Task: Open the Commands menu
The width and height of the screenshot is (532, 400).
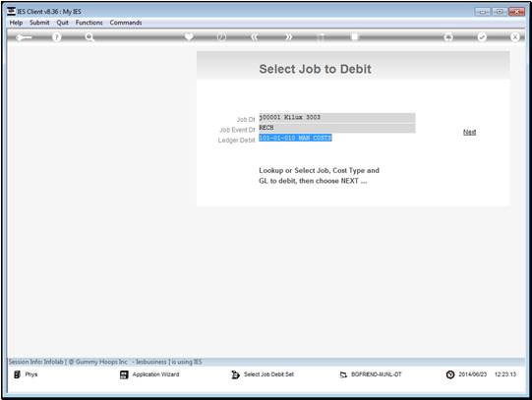Action: pyautogui.click(x=126, y=23)
